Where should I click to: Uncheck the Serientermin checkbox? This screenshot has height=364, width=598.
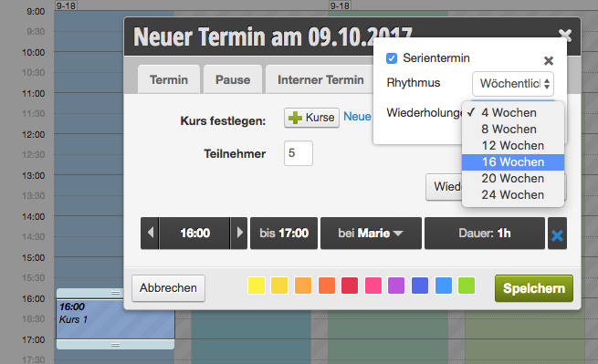(x=392, y=58)
